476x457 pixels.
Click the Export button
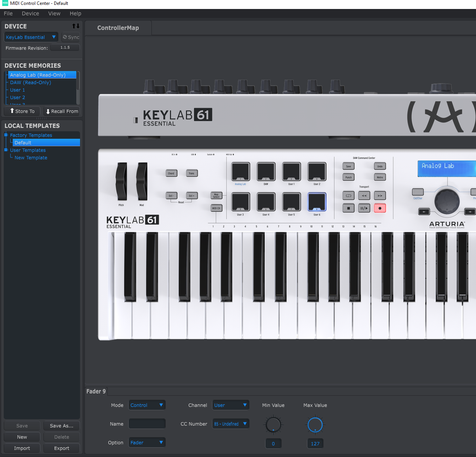(x=62, y=448)
